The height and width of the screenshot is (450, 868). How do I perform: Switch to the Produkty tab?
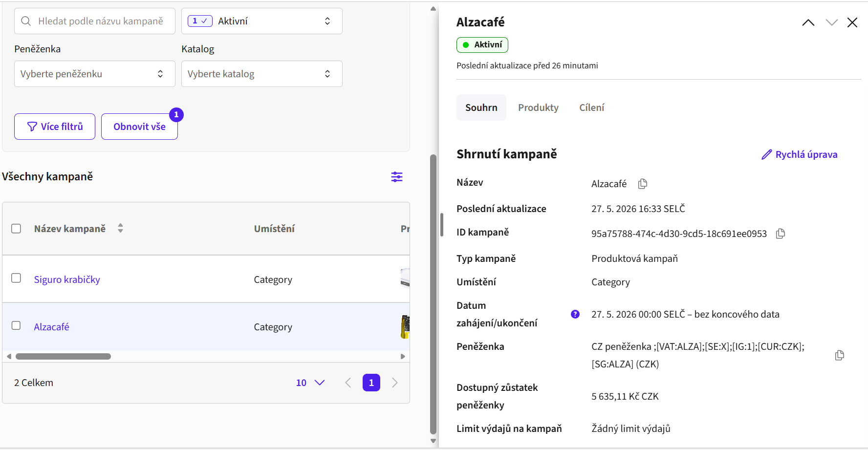[538, 107]
